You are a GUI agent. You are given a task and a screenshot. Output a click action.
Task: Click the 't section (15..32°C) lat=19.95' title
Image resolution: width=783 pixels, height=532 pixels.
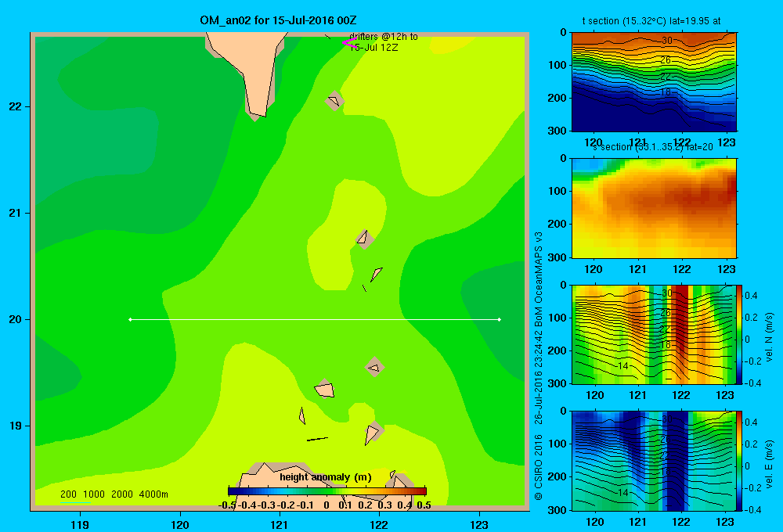[651, 21]
